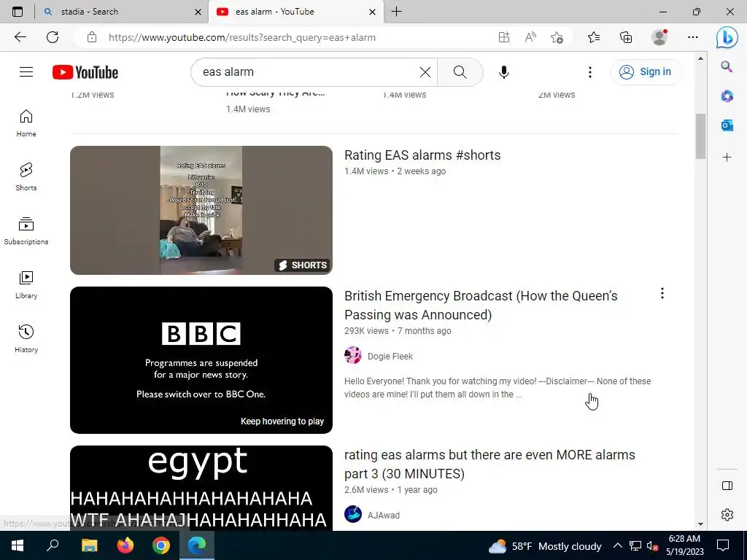This screenshot has height=560, width=747.
Task: Open sidebar settings gear
Action: click(727, 515)
